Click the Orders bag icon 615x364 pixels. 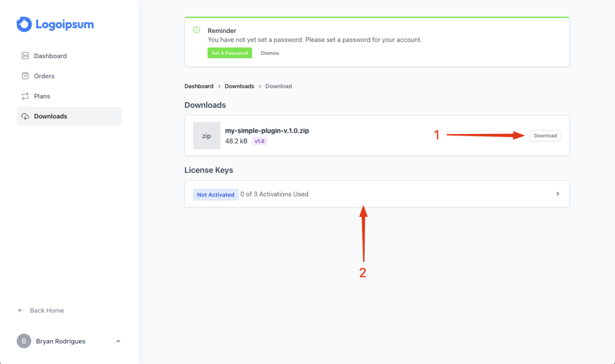tap(25, 76)
